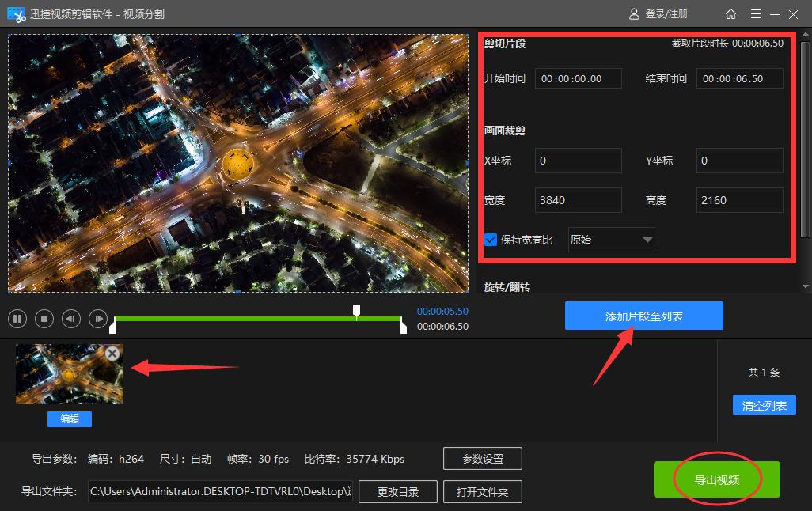This screenshot has width=812, height=511.
Task: Click the scissors app logo icon
Action: coord(15,13)
